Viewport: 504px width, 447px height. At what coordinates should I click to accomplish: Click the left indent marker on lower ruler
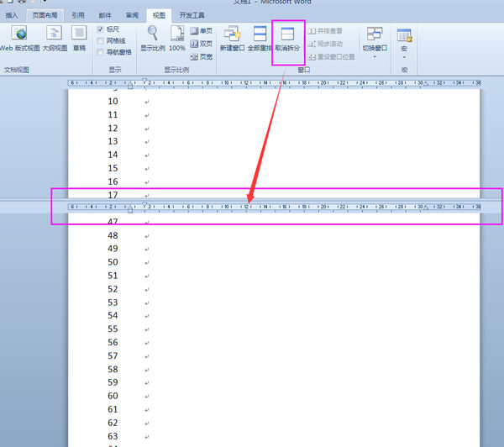click(130, 209)
